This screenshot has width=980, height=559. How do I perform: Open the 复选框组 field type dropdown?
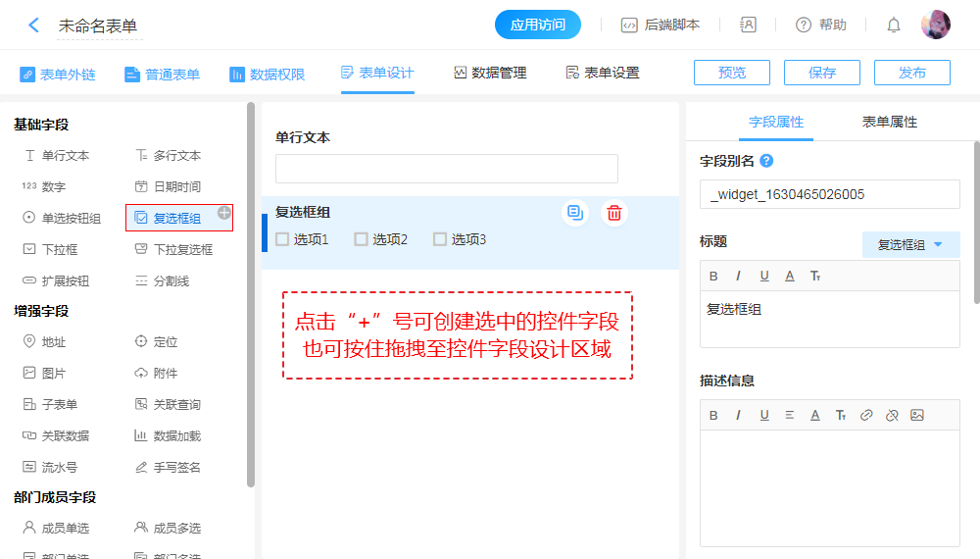point(910,245)
